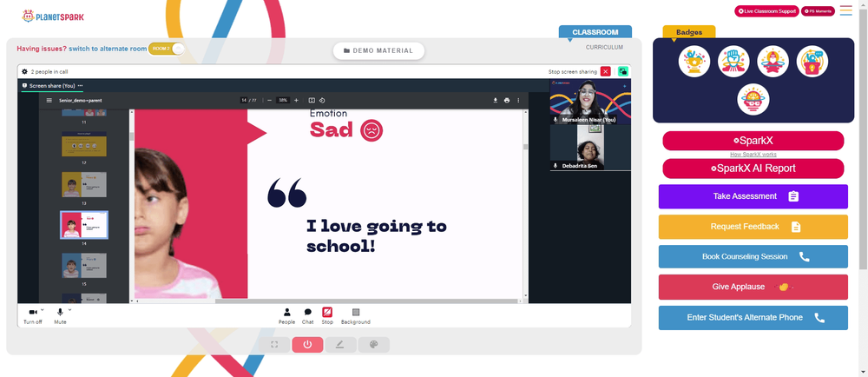The width and height of the screenshot is (868, 377).
Task: Open PDF viewer more actions menu
Action: click(519, 100)
